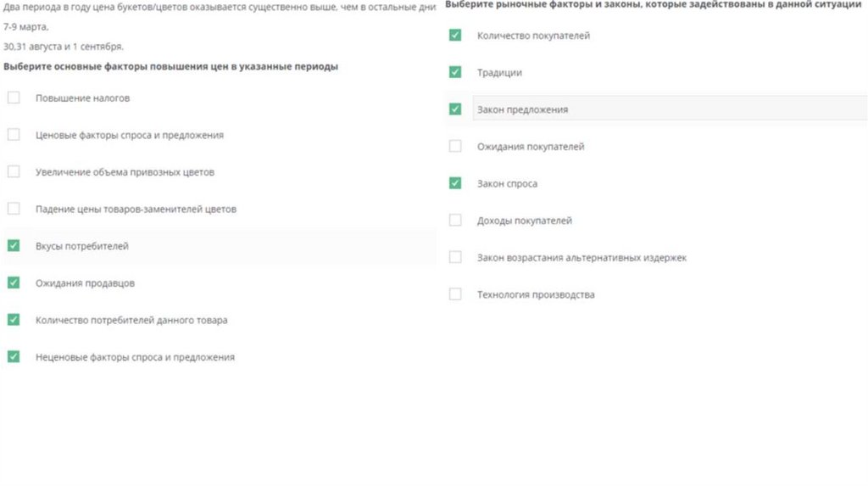
Task: Toggle off the 'Традиции' checkbox
Action: click(455, 72)
